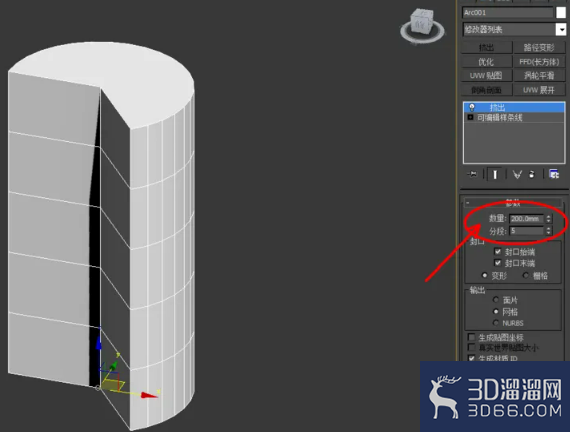570x432 pixels.
Task: Enable the 真实世界贴图大小 checkbox
Action: 471,347
